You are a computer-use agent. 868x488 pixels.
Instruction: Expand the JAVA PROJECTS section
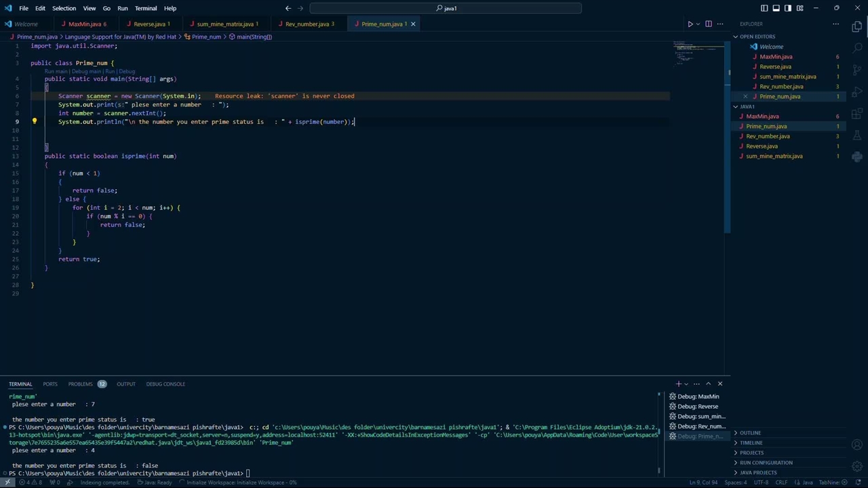click(x=757, y=472)
